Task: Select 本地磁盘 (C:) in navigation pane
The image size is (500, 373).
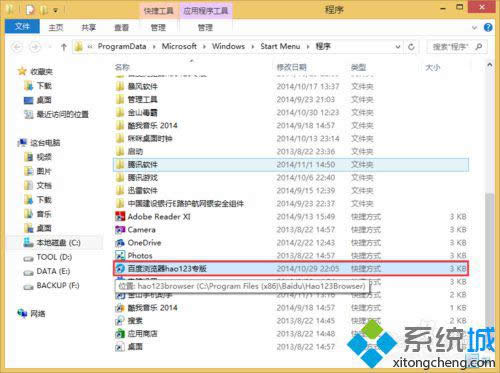Action: (58, 243)
